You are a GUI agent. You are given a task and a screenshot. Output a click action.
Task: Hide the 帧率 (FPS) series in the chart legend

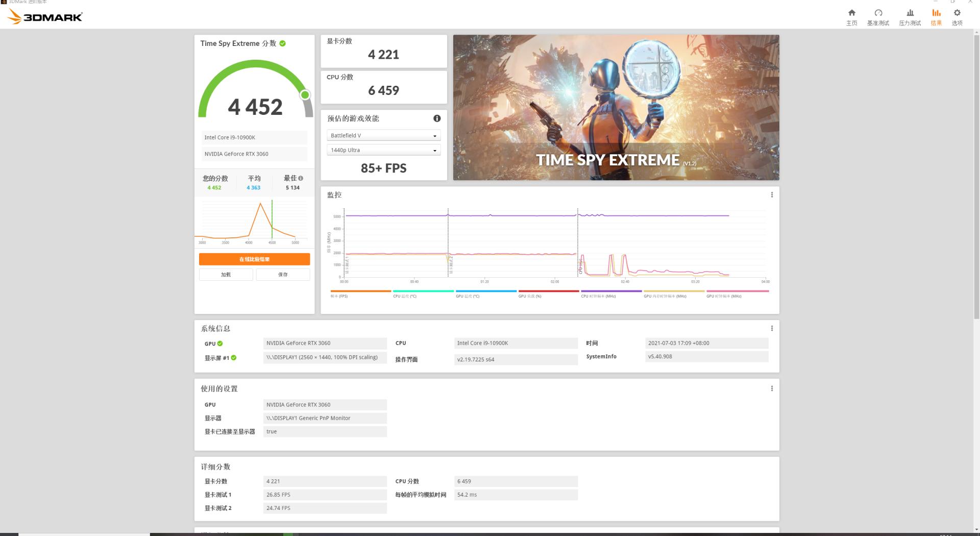361,294
